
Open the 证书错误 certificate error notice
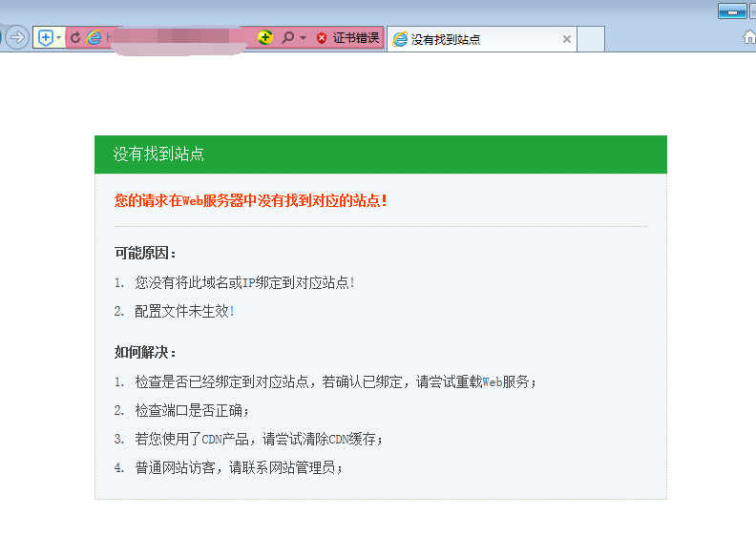tap(356, 38)
